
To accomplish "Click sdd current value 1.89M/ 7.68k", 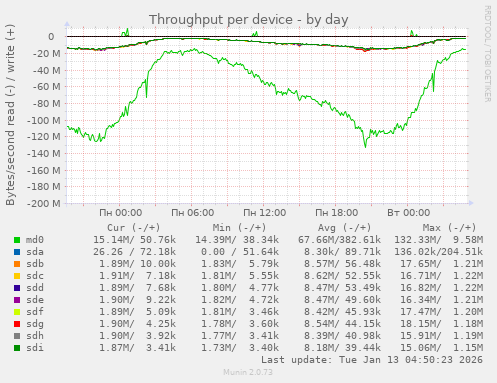I will click(x=137, y=288).
